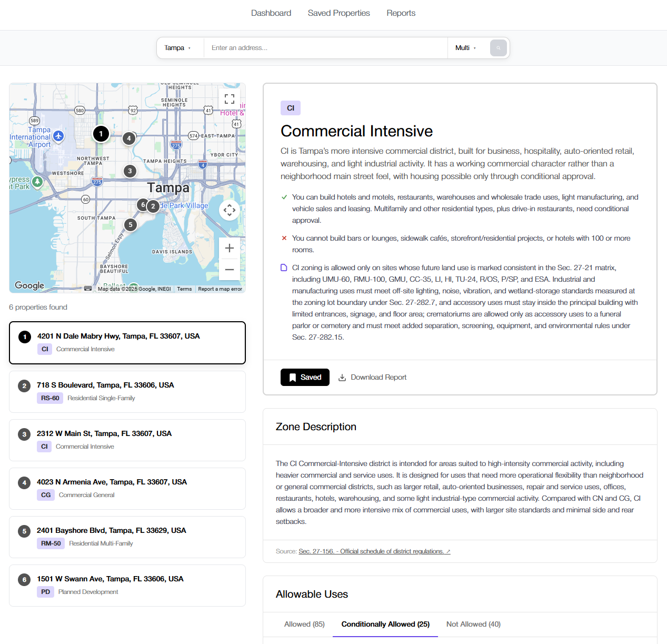
Task: Open the Tampa city dropdown
Action: coord(178,48)
